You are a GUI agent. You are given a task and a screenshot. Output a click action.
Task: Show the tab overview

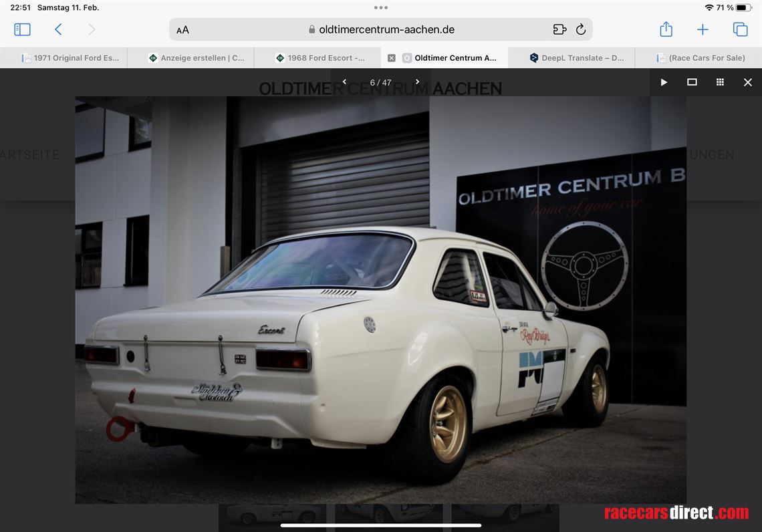(740, 29)
